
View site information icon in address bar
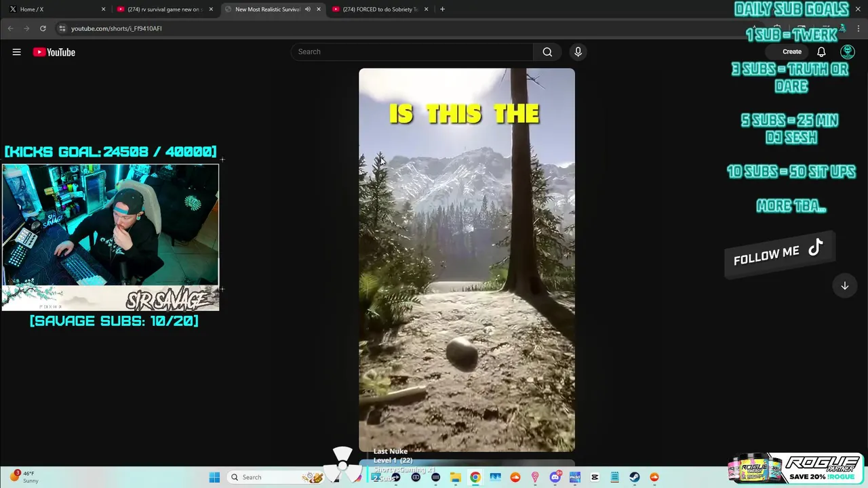[x=62, y=28]
